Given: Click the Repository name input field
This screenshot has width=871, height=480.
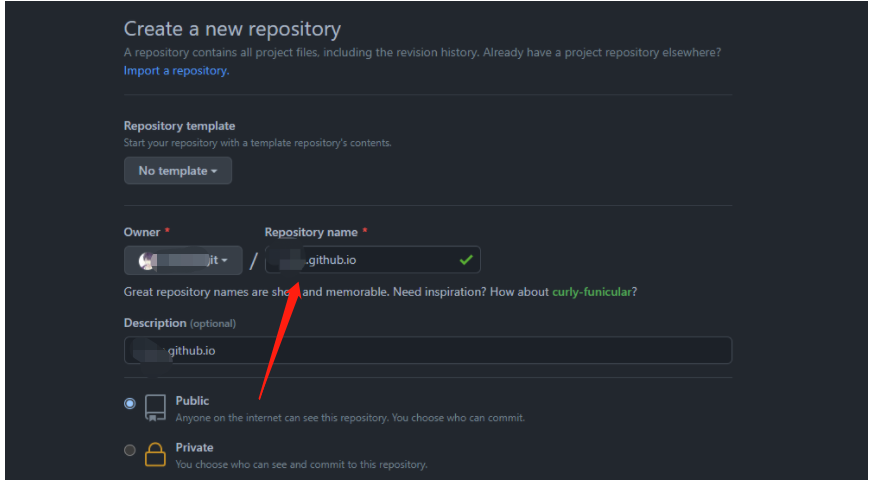Looking at the screenshot, I should coord(373,259).
